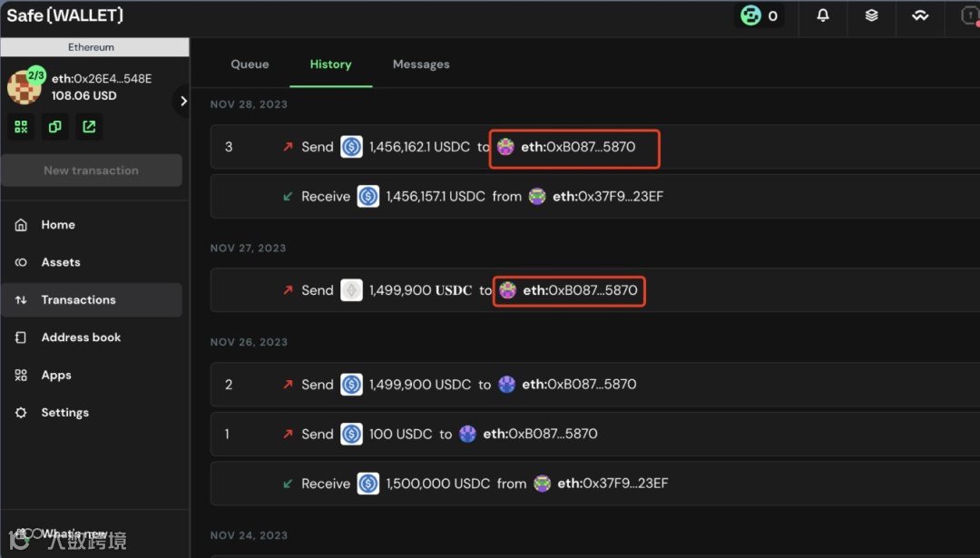Click the NOV 28, 2023 date header

(249, 104)
